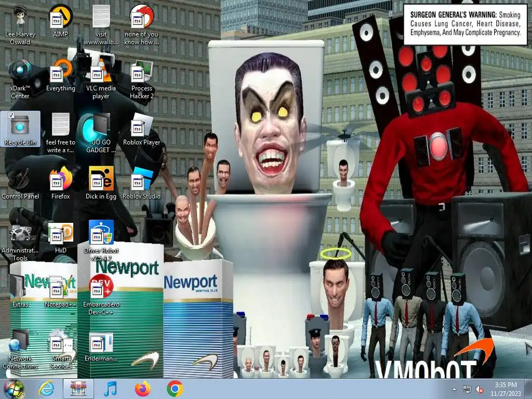Open the Lee Harvey Oswald desktop icon
Image resolution: width=532 pixels, height=399 pixels.
click(20, 25)
